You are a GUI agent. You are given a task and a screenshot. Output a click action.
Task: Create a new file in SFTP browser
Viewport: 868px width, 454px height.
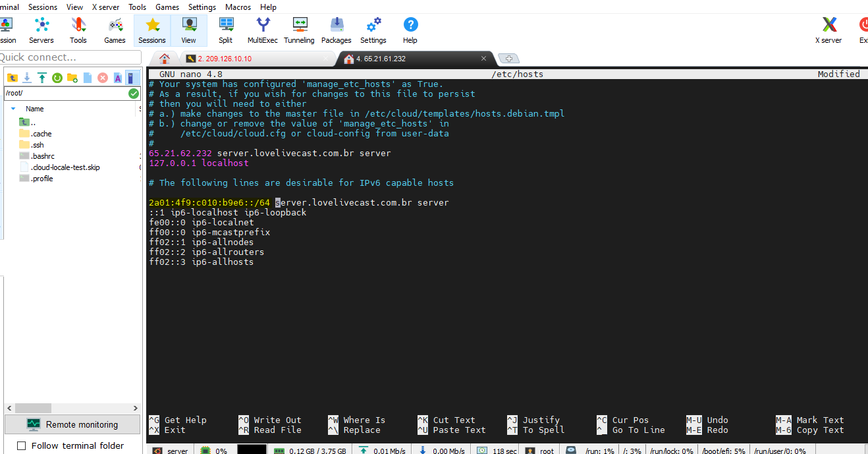[x=88, y=78]
